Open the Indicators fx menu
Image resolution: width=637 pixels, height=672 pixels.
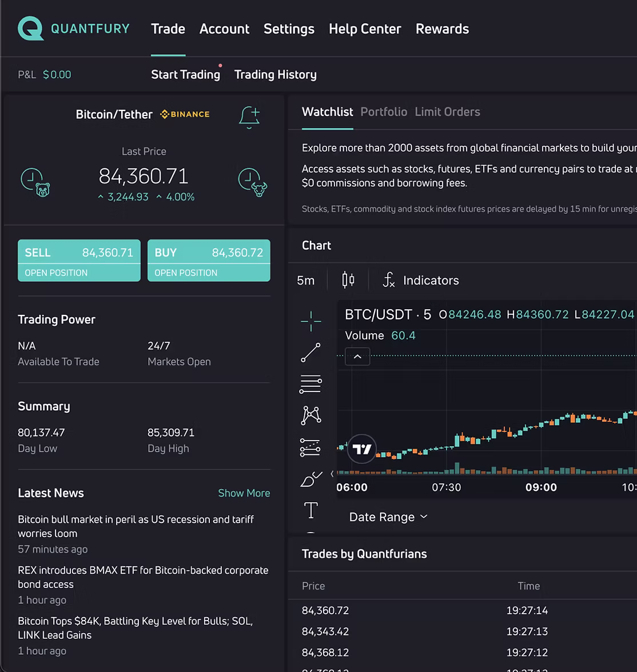point(420,280)
